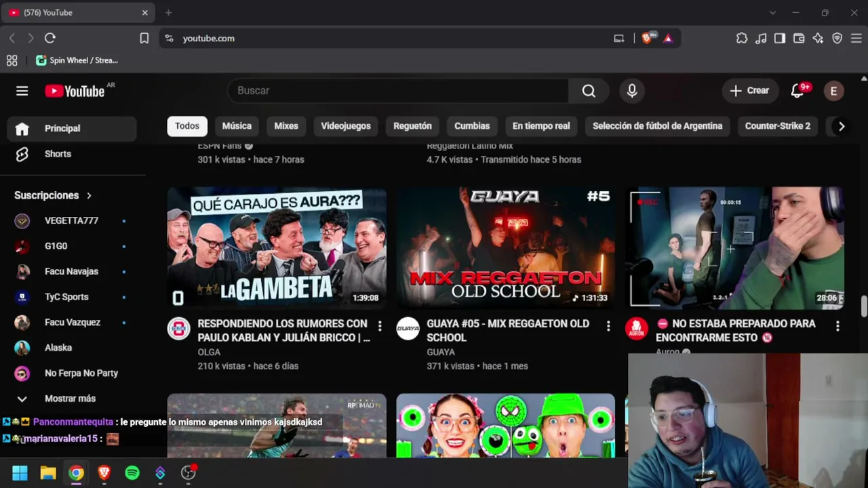Select the 'Videojuegos' filter chip

tap(346, 126)
